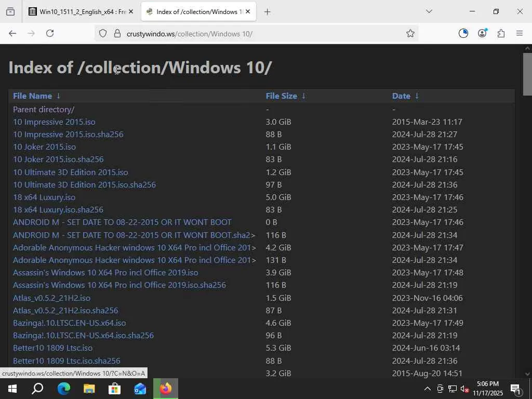The height and width of the screenshot is (399, 532).
Task: Open the Extensions puzzle icon
Action: coord(501,33)
